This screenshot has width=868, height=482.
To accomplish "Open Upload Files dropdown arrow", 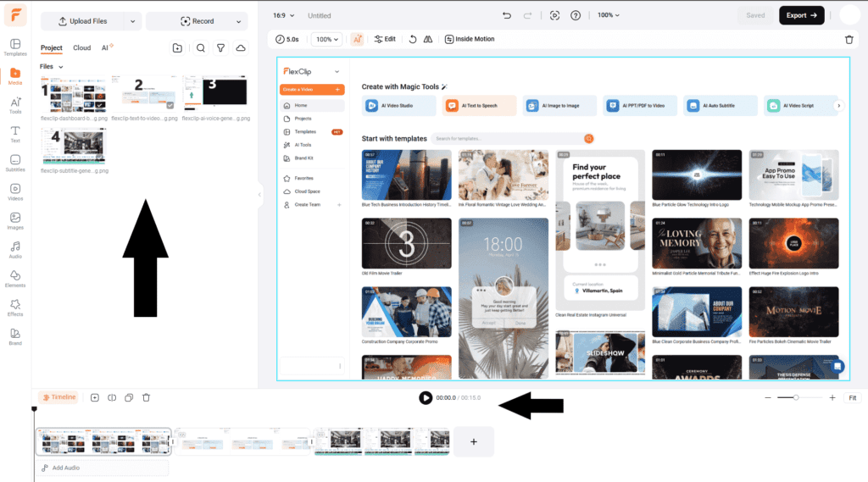I will [x=133, y=21].
